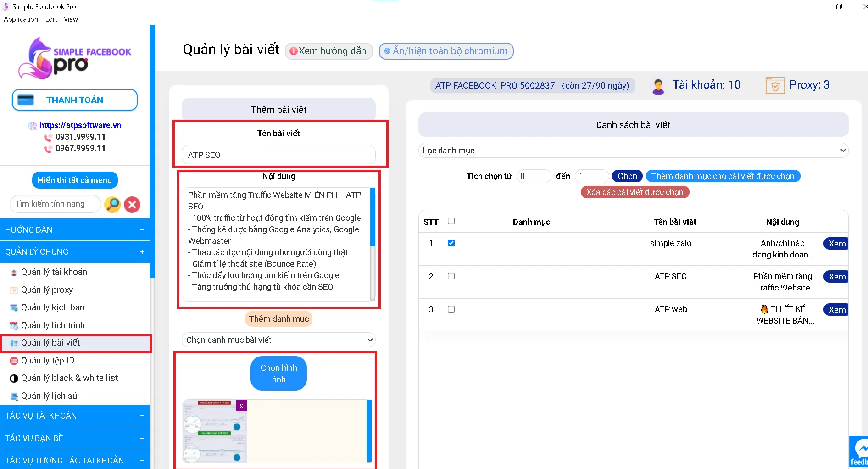
Task: Open the Application menu
Action: click(x=21, y=19)
